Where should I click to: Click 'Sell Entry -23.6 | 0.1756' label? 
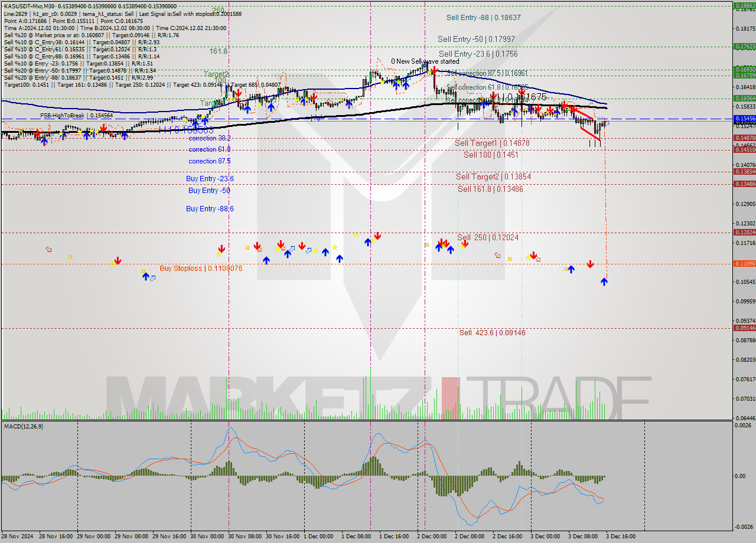[x=478, y=54]
